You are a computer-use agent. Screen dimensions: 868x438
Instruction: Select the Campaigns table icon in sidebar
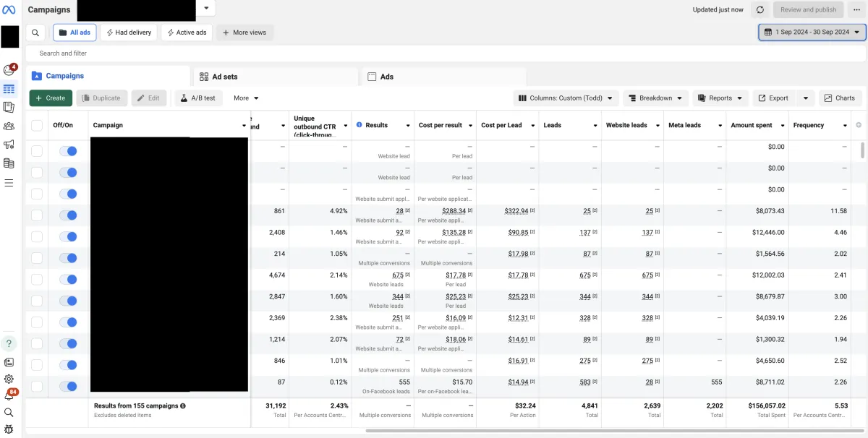[9, 90]
